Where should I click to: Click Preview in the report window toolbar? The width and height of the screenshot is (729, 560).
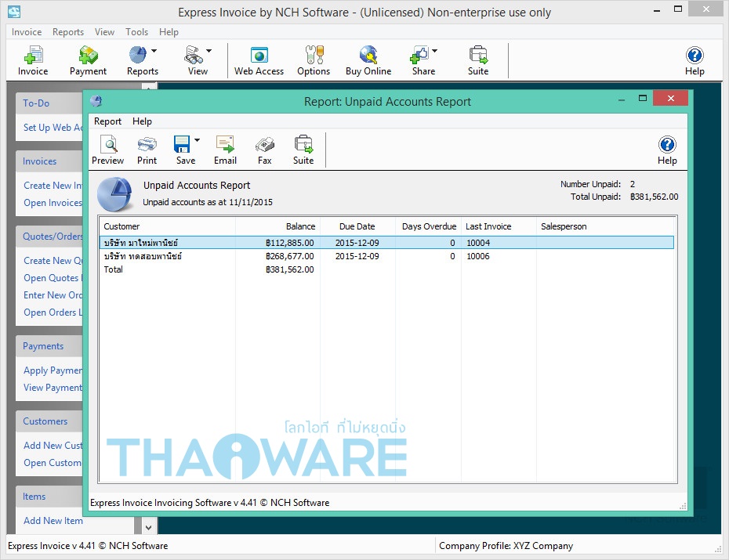click(x=108, y=150)
